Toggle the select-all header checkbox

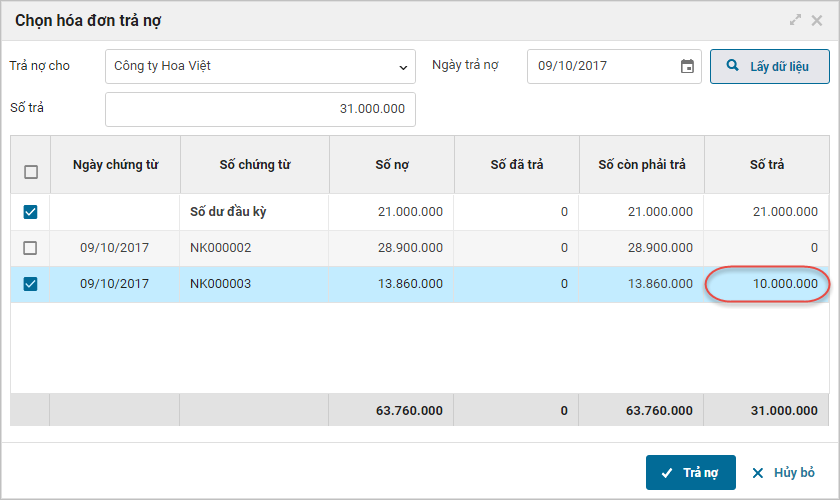click(31, 172)
